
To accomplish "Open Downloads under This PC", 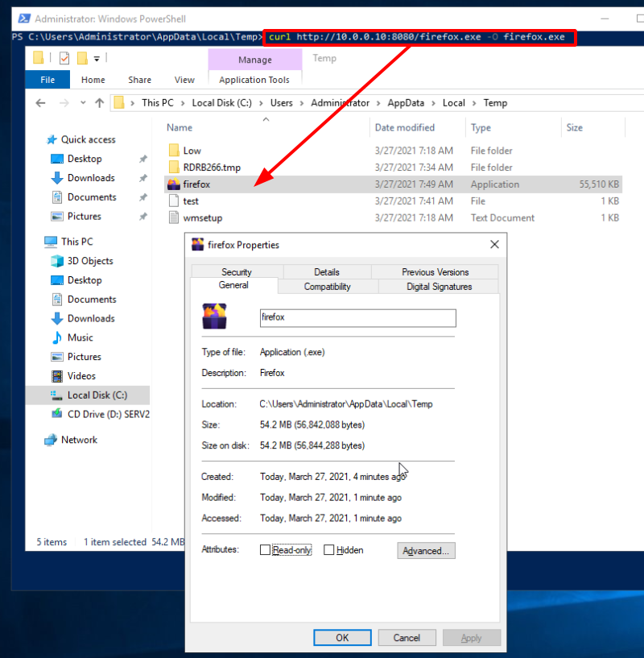I will pos(91,318).
